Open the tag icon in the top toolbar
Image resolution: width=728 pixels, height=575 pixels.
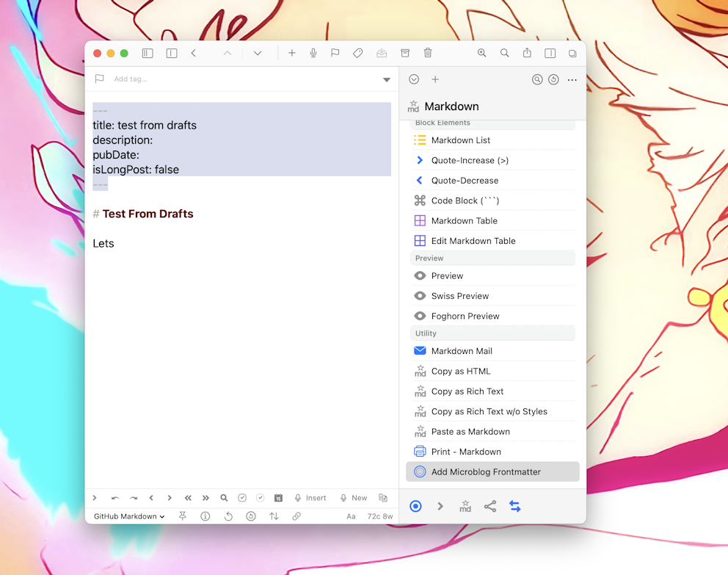pos(358,54)
